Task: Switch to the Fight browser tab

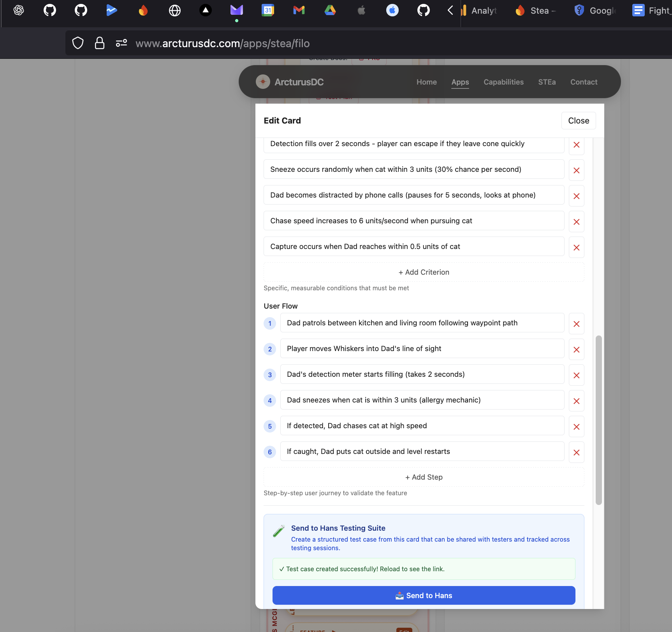Action: pyautogui.click(x=651, y=11)
